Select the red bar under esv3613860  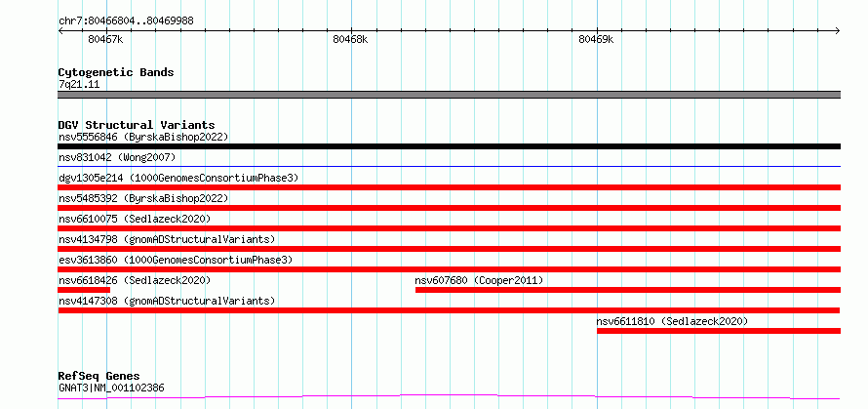pos(449,269)
